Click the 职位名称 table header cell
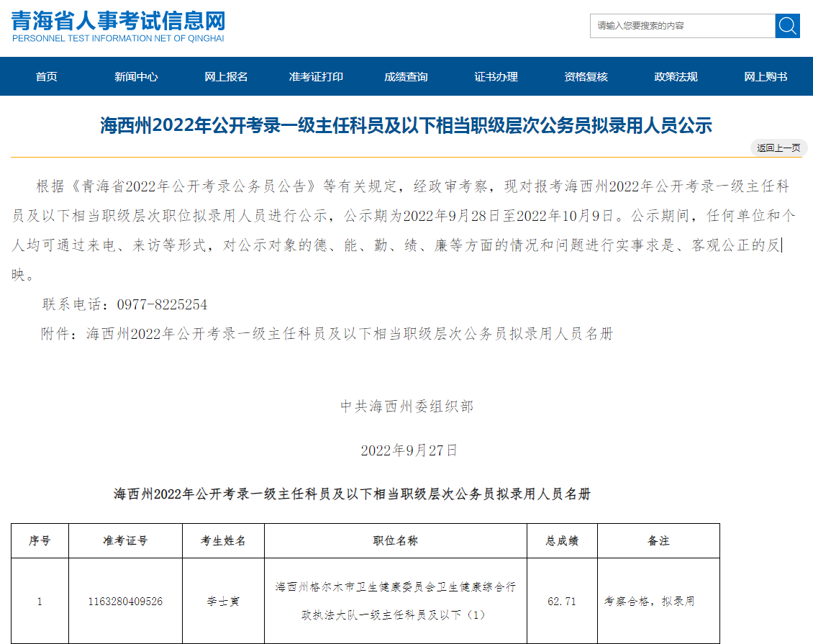 (395, 540)
